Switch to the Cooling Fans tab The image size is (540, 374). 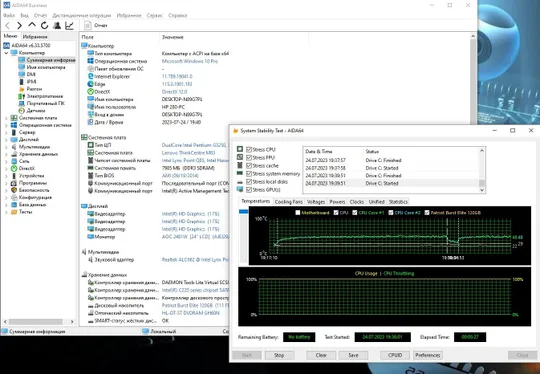[289, 201]
